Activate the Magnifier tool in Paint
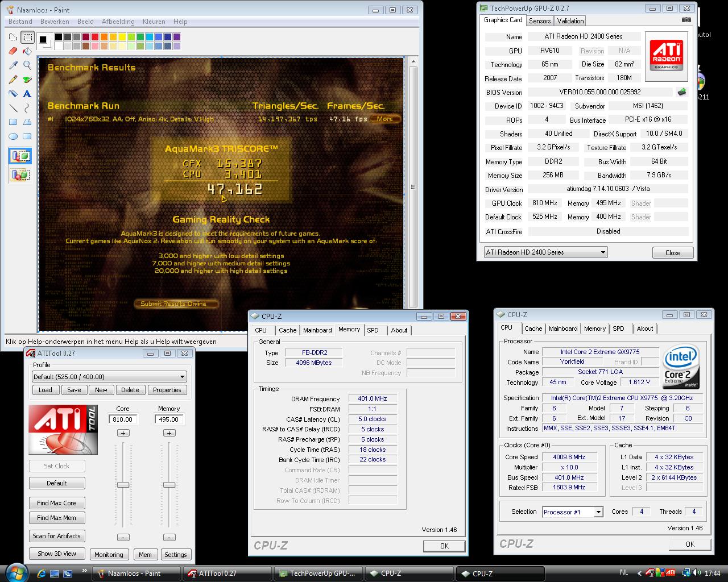 point(27,65)
